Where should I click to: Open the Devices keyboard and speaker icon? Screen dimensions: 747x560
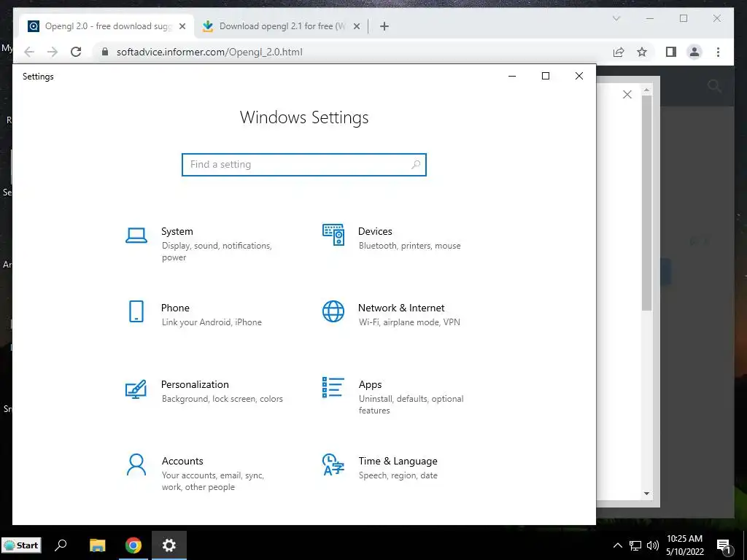click(333, 235)
